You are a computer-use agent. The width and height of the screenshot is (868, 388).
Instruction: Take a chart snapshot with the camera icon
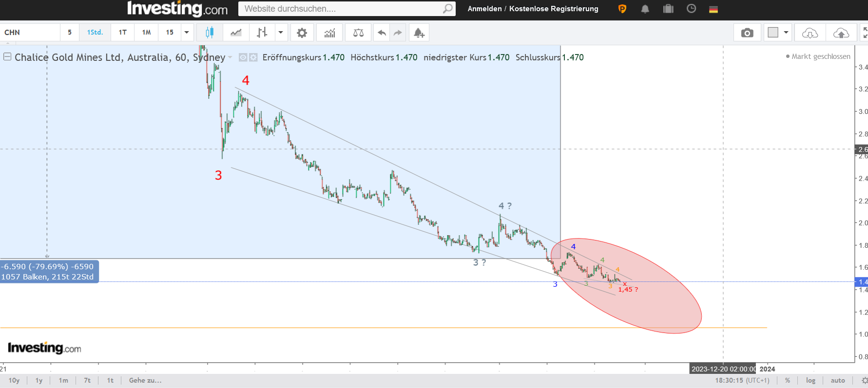tap(747, 33)
